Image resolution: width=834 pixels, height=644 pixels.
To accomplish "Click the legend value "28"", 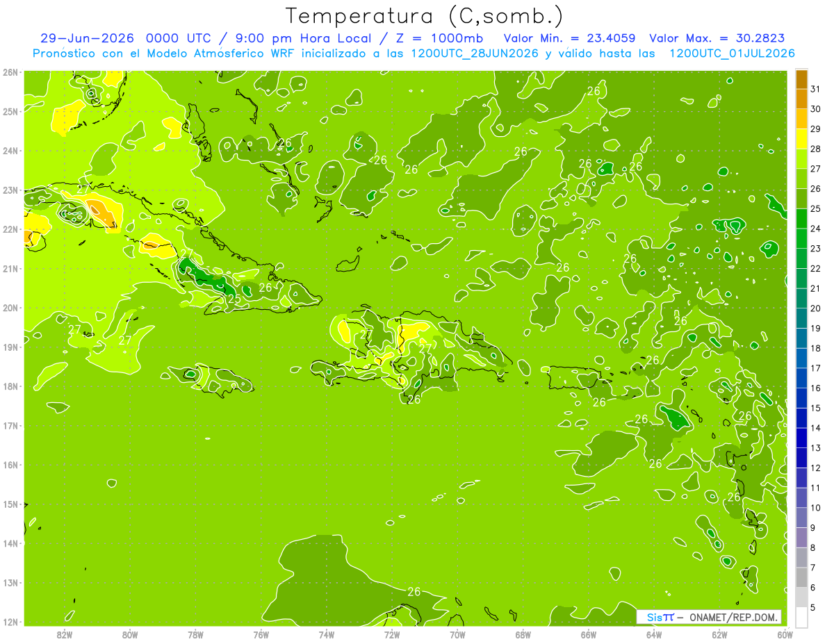I will tap(815, 149).
